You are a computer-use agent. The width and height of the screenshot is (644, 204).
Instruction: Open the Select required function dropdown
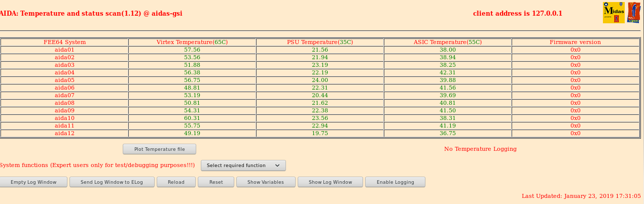tap(243, 166)
